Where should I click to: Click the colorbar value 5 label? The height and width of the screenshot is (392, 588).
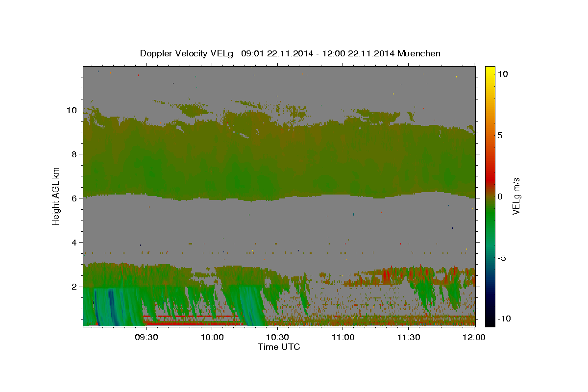(x=500, y=135)
